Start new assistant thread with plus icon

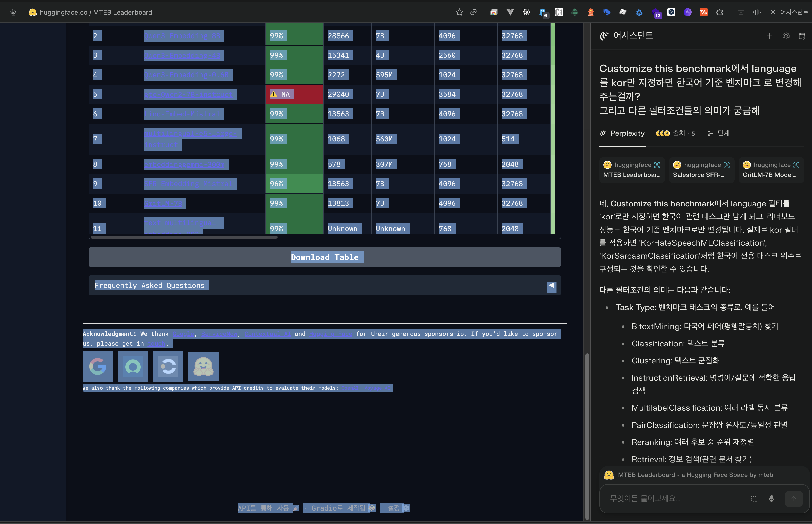pos(769,36)
